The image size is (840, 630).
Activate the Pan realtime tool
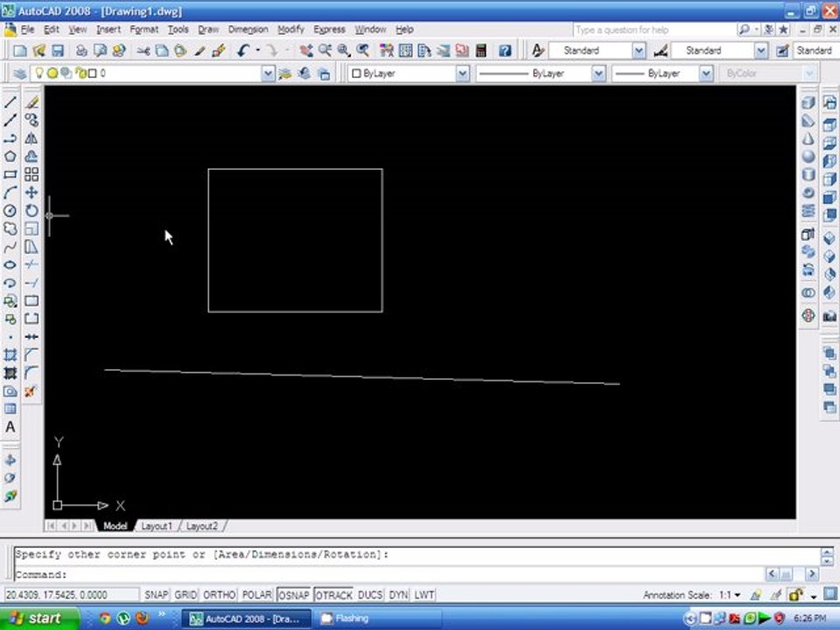(306, 51)
